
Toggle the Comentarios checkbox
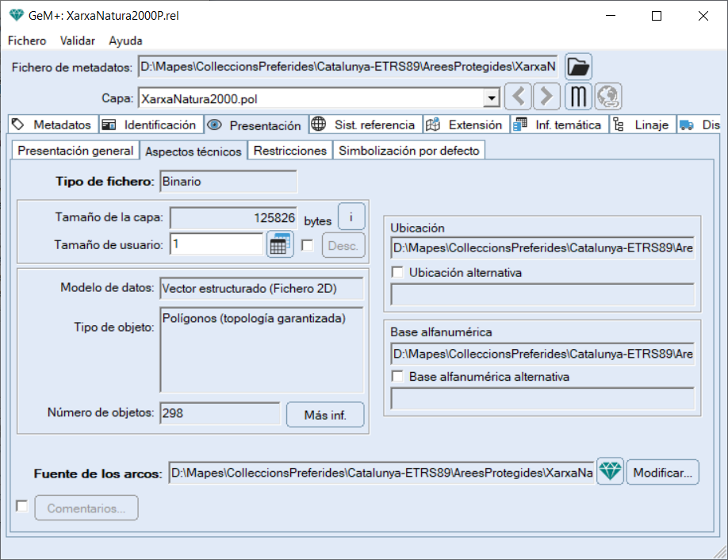click(x=22, y=506)
